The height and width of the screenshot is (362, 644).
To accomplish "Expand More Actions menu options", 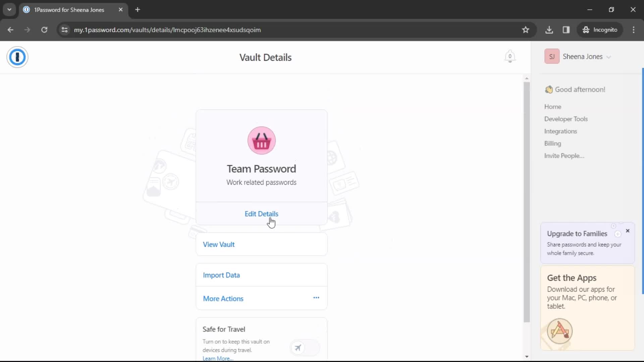I will (x=317, y=298).
